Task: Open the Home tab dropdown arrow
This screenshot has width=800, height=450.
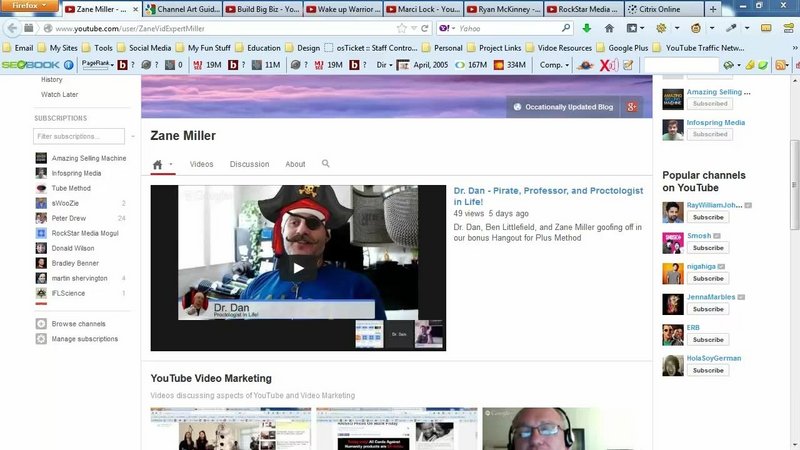Action: (x=171, y=164)
